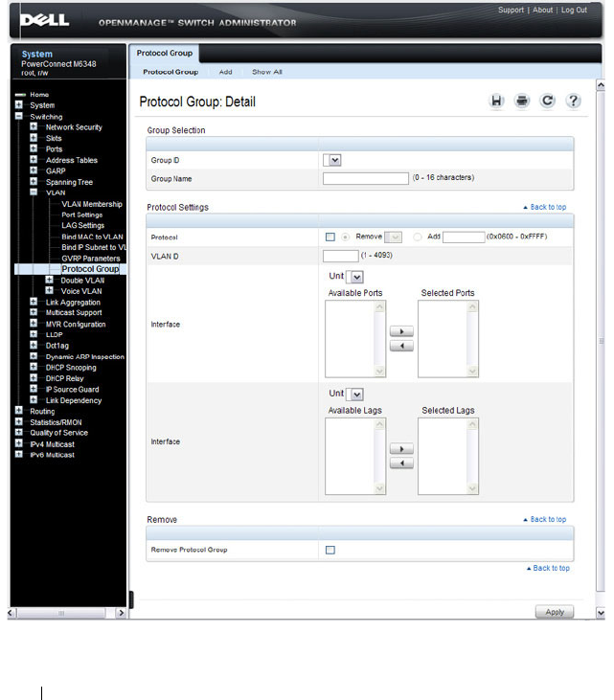Open Bind MAC to VLAN item

(92, 237)
